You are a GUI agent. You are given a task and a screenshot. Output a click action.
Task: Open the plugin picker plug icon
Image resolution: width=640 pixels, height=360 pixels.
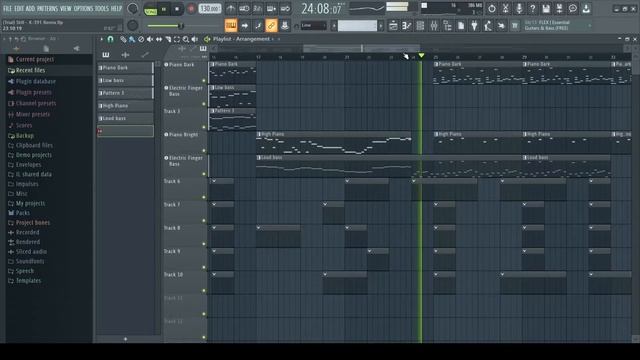coord(474,26)
